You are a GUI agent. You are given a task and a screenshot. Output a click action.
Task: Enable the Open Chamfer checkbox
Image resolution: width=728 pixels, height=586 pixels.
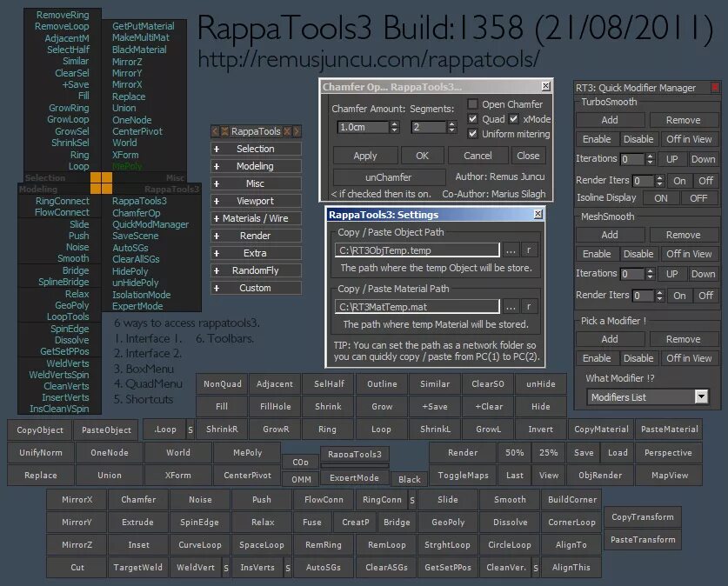(472, 104)
